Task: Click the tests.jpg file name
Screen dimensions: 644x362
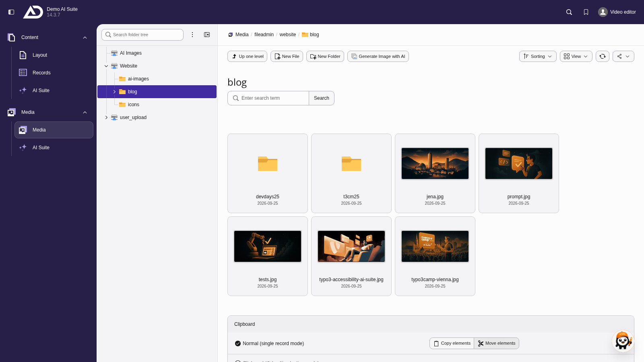Action: click(268, 280)
